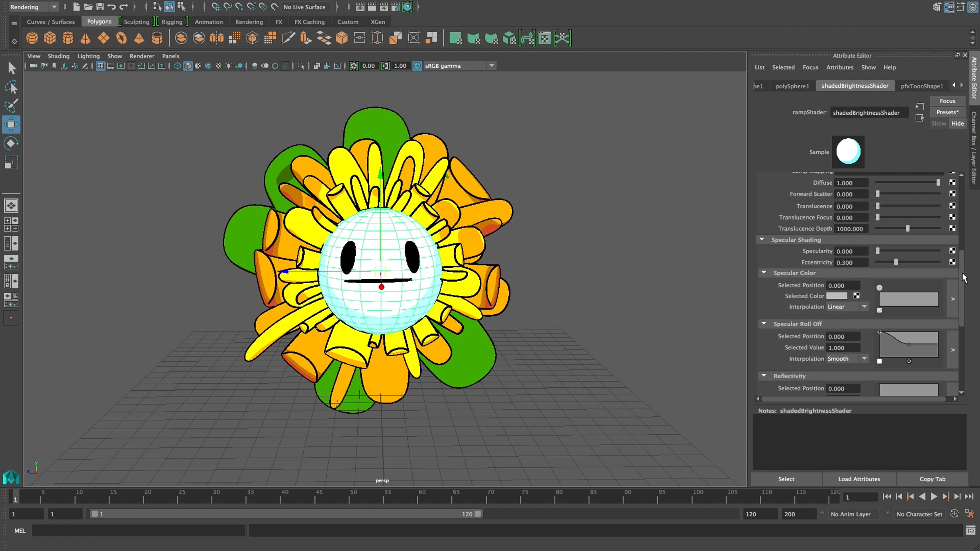Open the Lighting viewport menu
The image size is (980, 551).
[x=88, y=56]
